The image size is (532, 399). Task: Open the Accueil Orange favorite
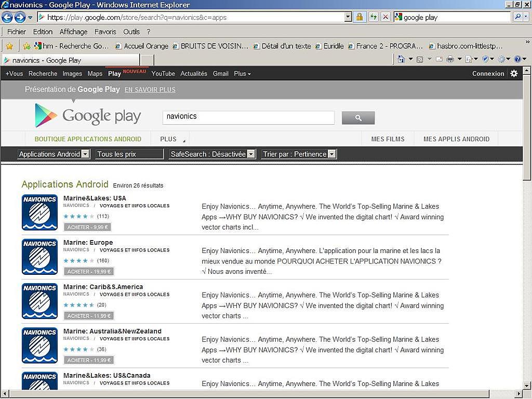click(x=142, y=46)
